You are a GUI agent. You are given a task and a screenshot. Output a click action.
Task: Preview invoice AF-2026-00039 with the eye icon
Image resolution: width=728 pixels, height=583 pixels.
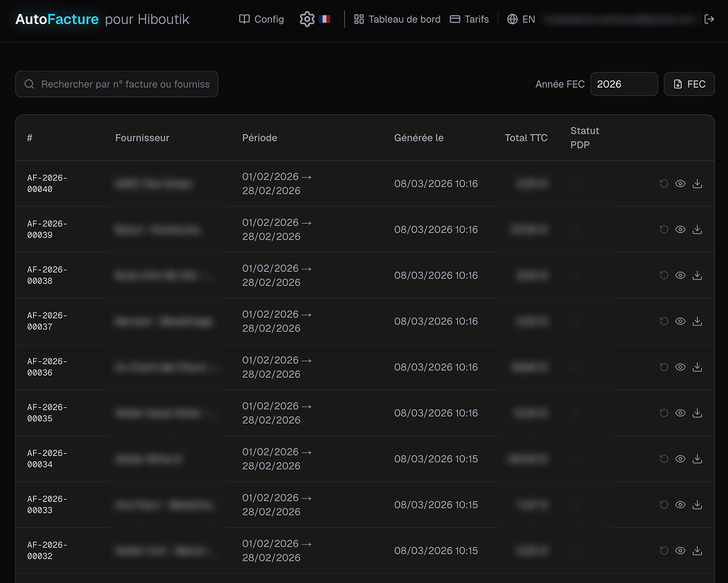pos(680,229)
